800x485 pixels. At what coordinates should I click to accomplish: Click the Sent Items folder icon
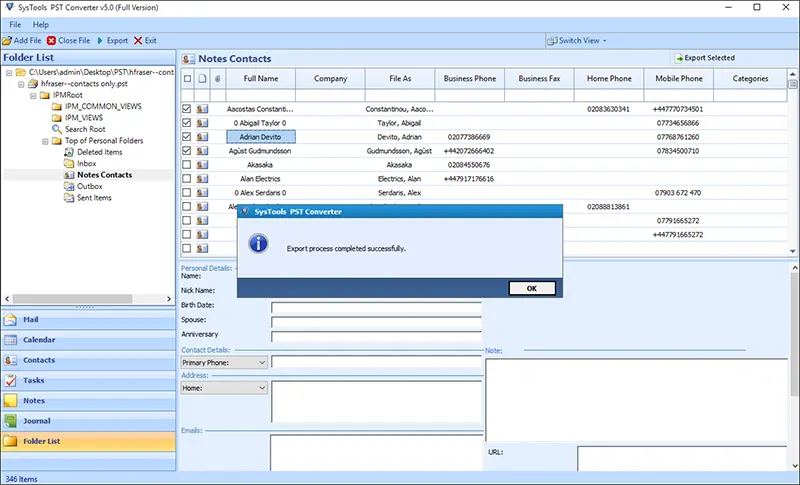click(69, 197)
